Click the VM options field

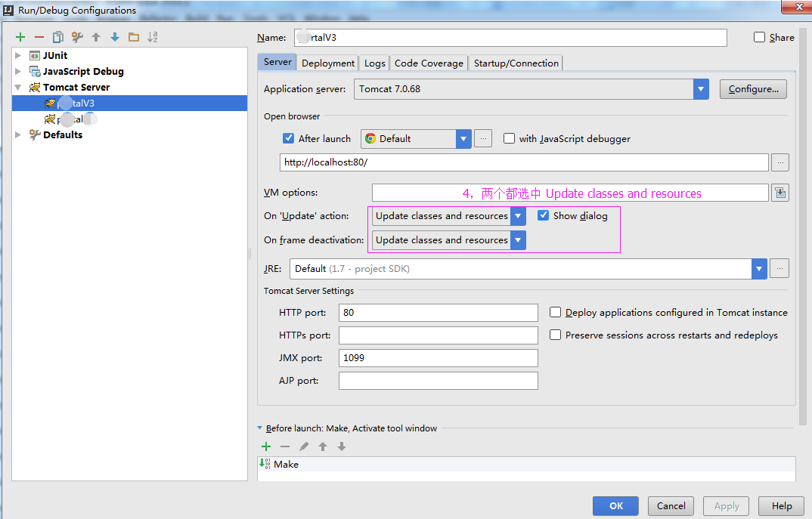(x=570, y=193)
